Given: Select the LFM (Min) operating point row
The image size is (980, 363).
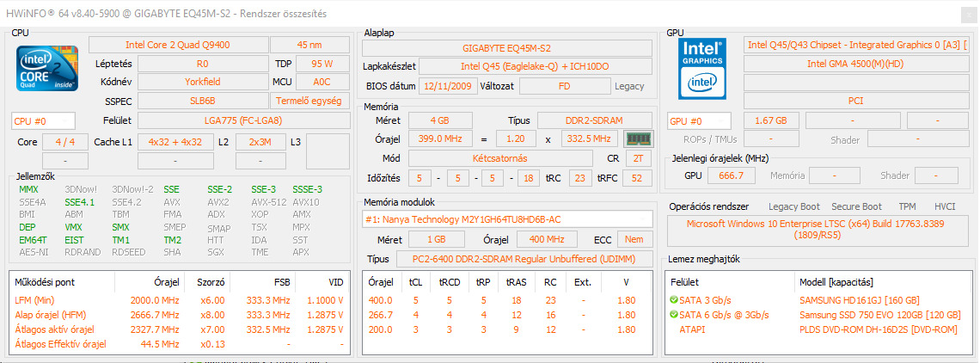Looking at the screenshot, I should [179, 300].
